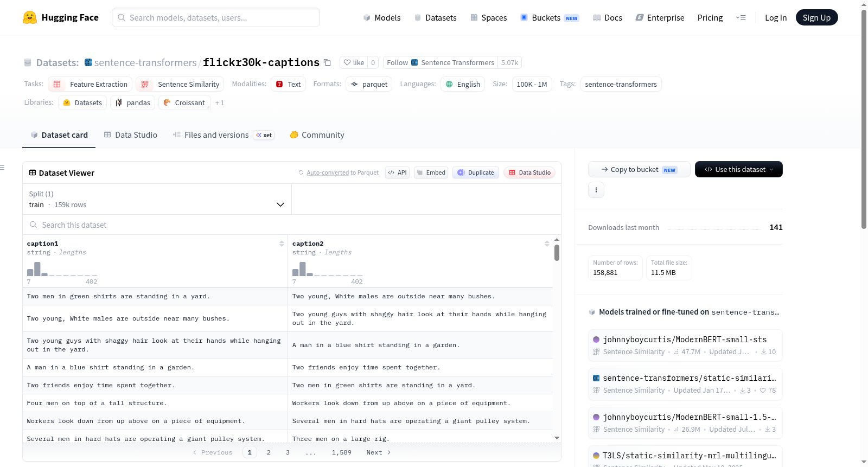Select the Dataset card tab
The width and height of the screenshot is (868, 467).
[59, 135]
